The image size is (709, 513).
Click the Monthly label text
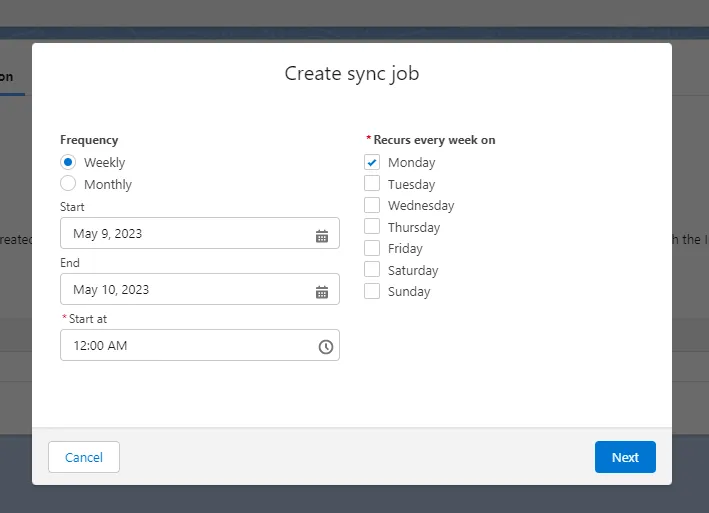tap(108, 185)
